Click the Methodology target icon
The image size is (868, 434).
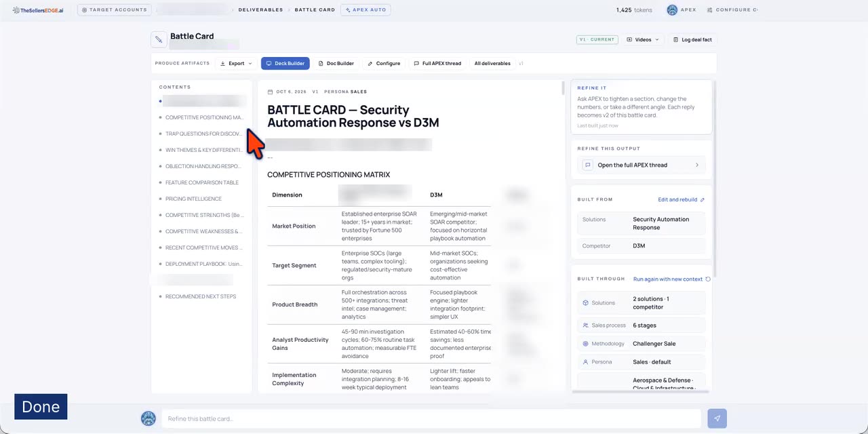[x=586, y=344]
